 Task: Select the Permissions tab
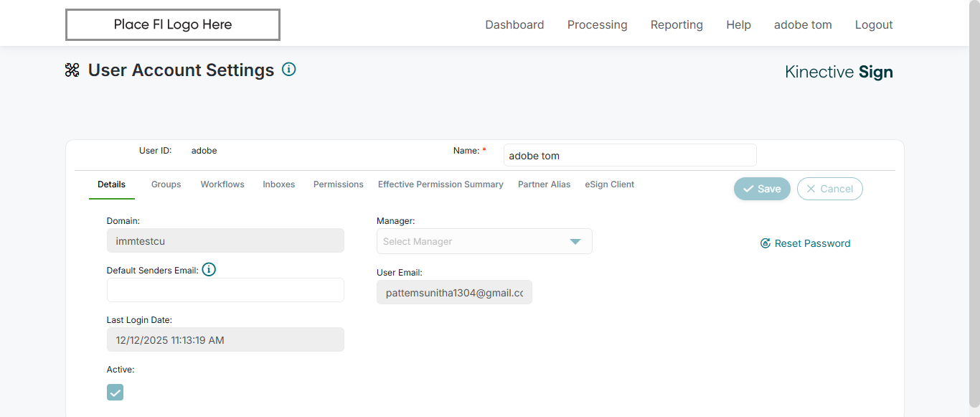point(338,184)
